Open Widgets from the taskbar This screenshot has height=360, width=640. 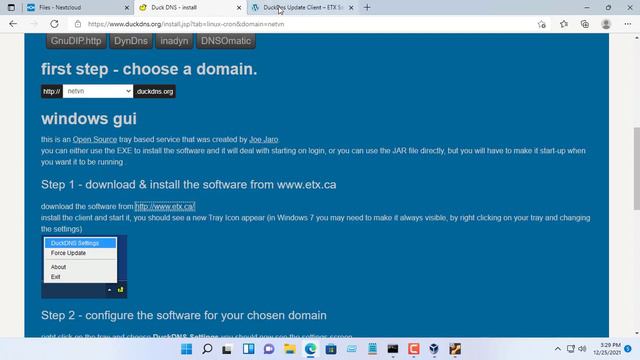248,349
